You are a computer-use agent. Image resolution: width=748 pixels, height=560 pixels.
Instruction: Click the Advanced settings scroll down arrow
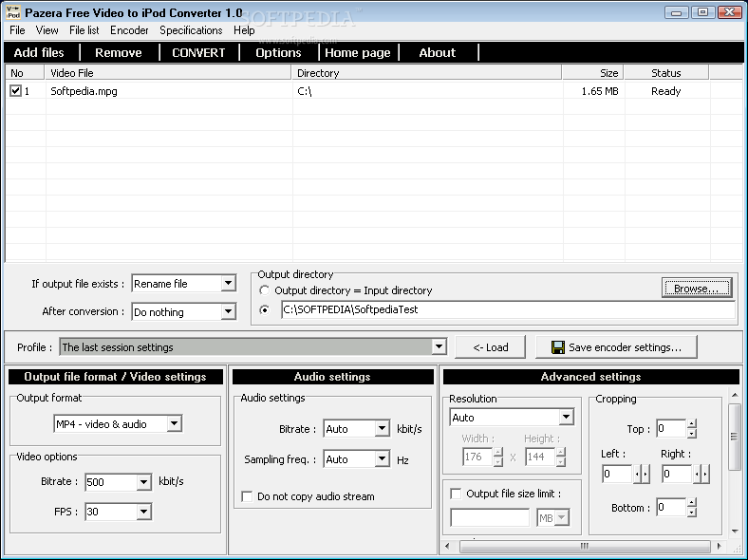[x=735, y=531]
